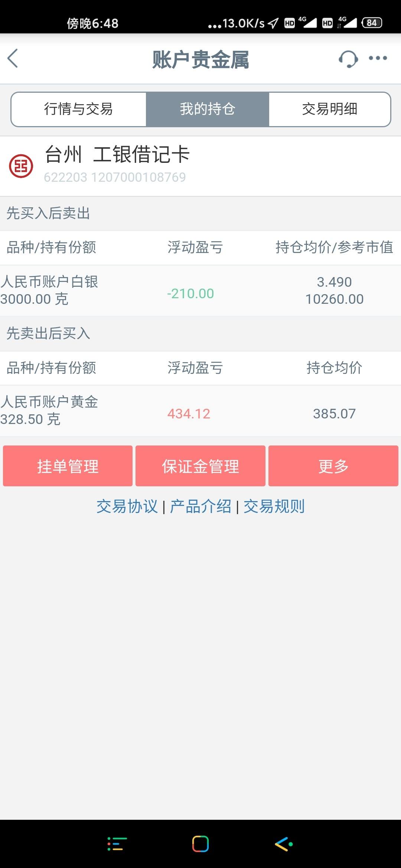The image size is (401, 868).
Task: Select the 台州 工银借记卡 account card
Action: pos(200,166)
